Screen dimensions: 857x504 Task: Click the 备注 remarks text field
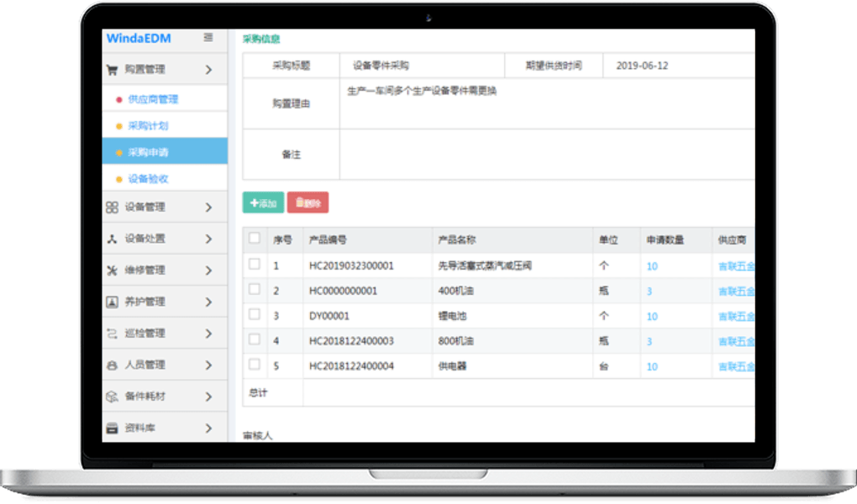pyautogui.click(x=546, y=155)
